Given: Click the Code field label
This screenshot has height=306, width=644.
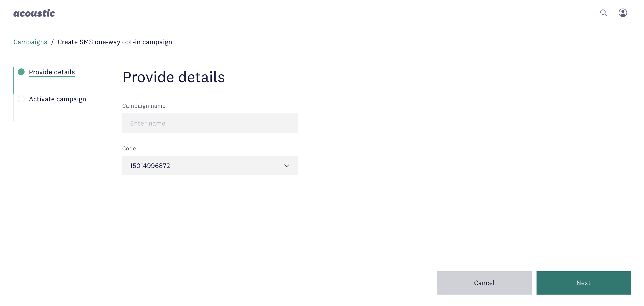Looking at the screenshot, I should (129, 149).
